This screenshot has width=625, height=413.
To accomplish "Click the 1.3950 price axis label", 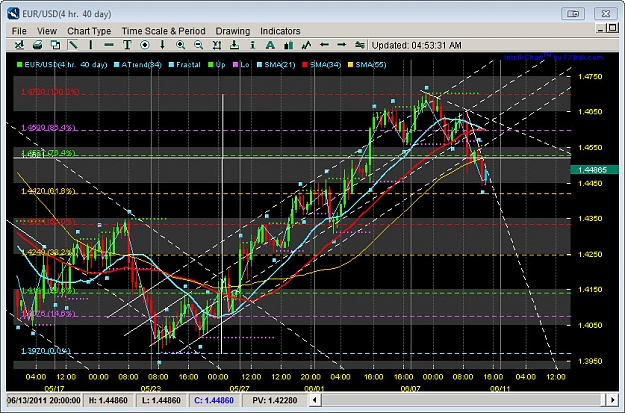I will 590,361.
